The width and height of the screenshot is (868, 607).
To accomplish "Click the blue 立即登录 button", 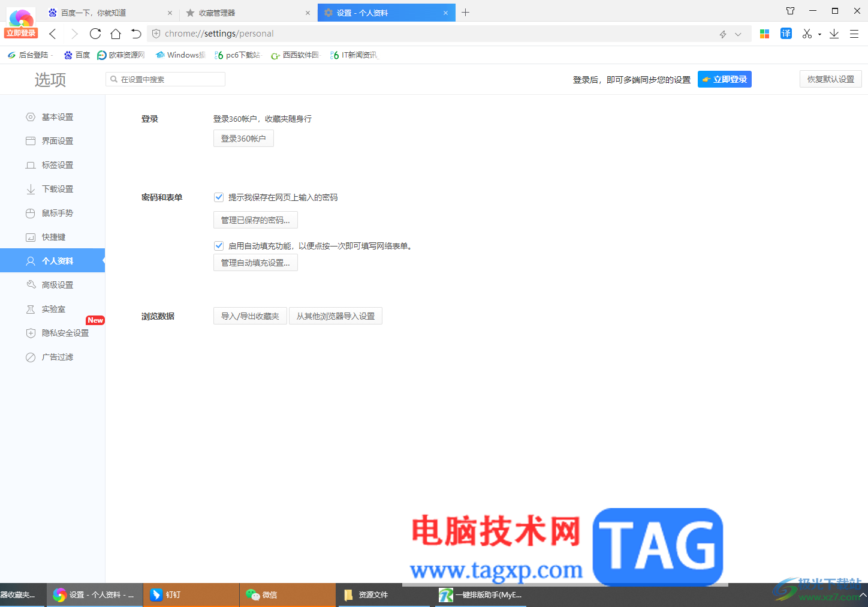I will point(725,79).
